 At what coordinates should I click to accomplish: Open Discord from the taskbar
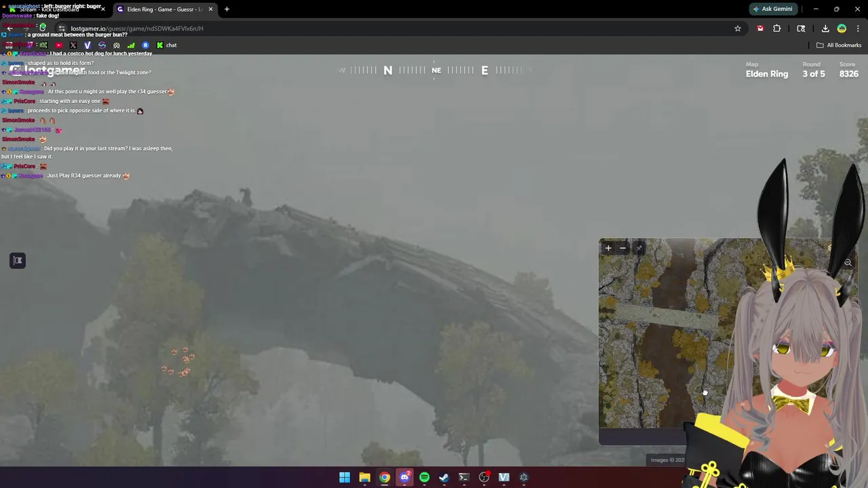405,477
